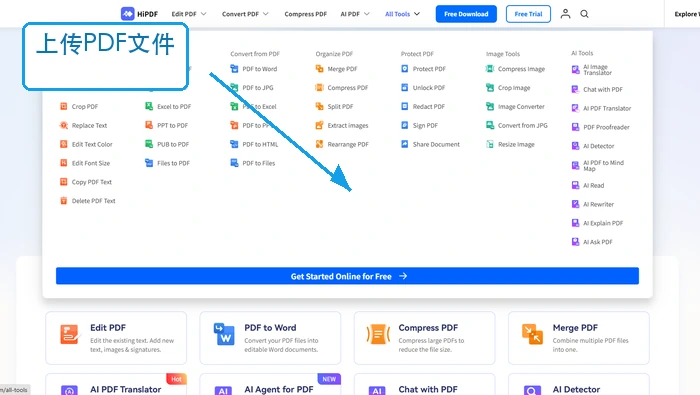
Task: Open the Edit Text Color link
Action: tap(92, 144)
